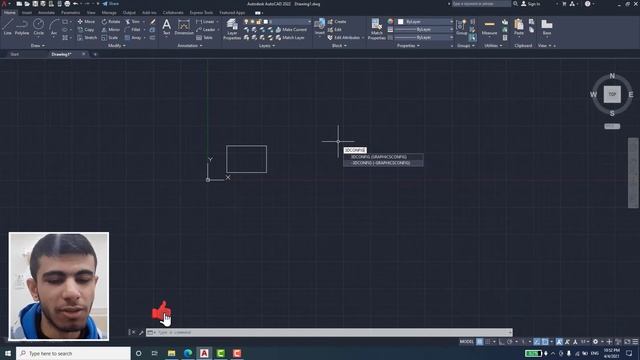Click the Trim command
This screenshot has width=640, height=360.
coord(133,21)
